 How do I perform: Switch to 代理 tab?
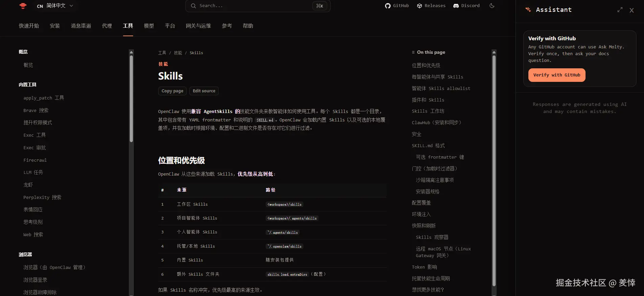107,26
